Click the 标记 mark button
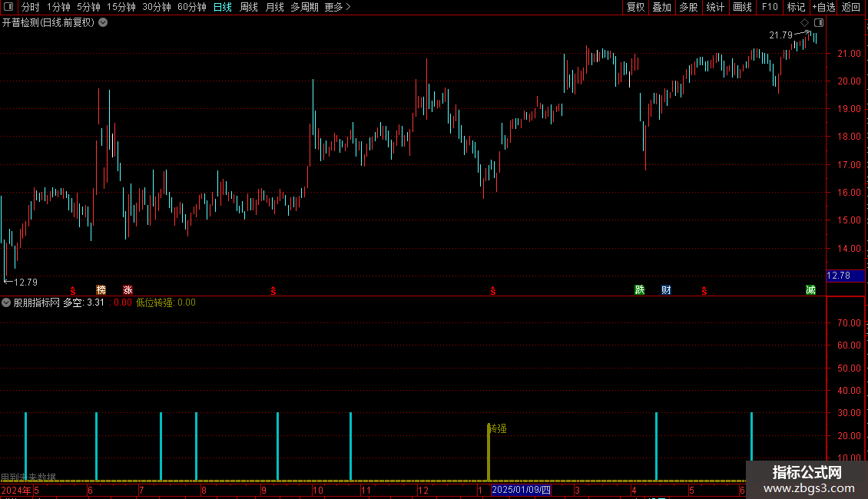 796,7
